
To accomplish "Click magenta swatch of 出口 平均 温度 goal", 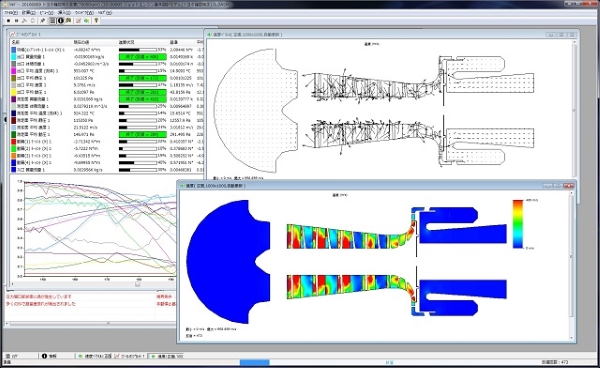I will [x=14, y=71].
